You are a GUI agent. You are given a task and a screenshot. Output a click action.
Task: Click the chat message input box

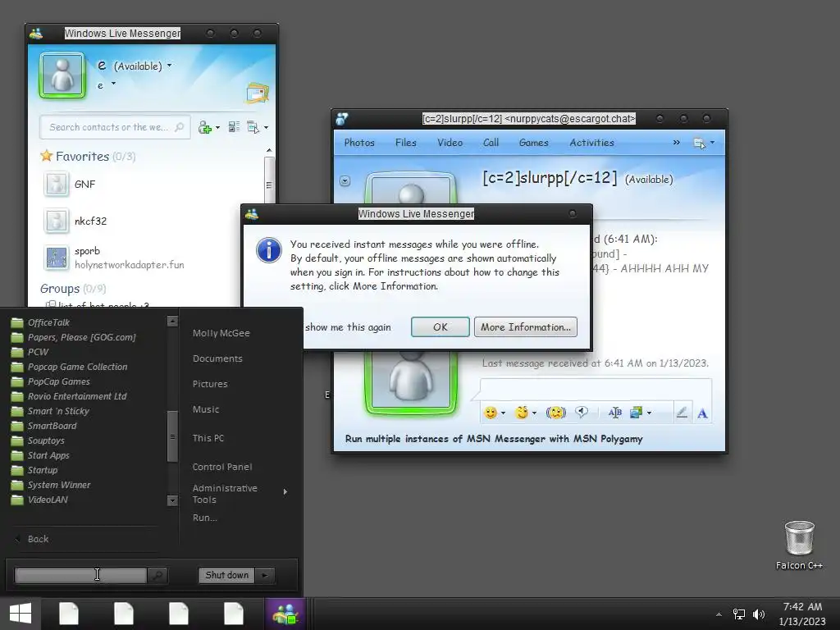coord(596,389)
